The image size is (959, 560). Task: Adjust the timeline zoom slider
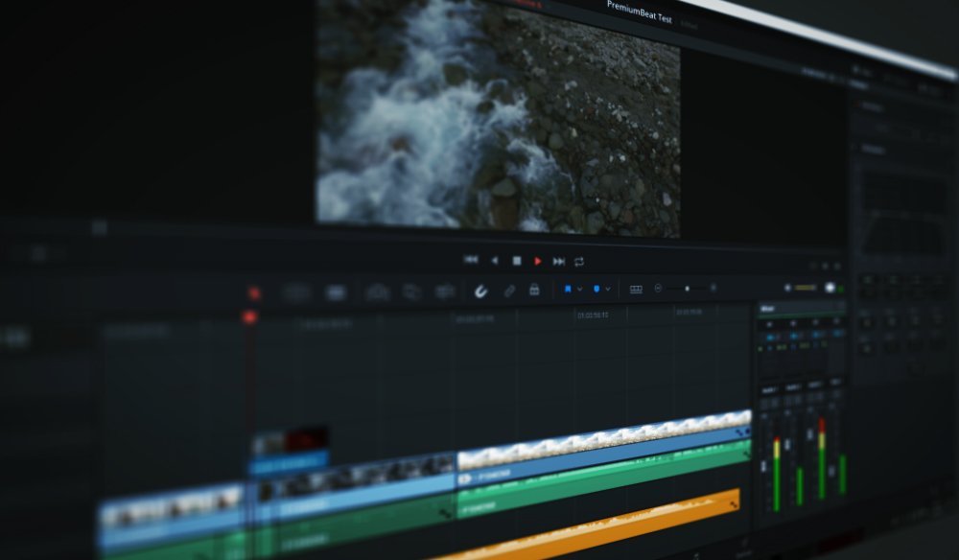point(689,287)
